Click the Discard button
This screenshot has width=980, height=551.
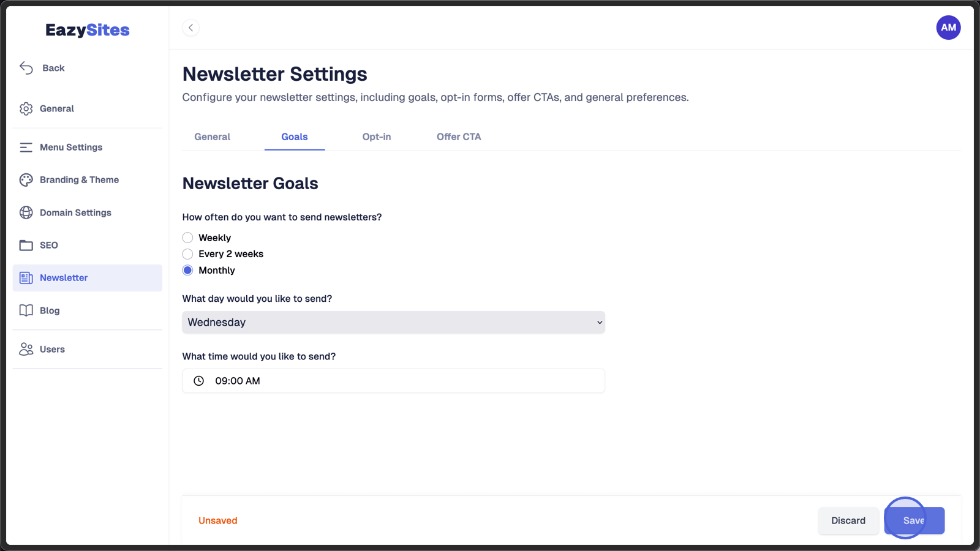pos(848,520)
